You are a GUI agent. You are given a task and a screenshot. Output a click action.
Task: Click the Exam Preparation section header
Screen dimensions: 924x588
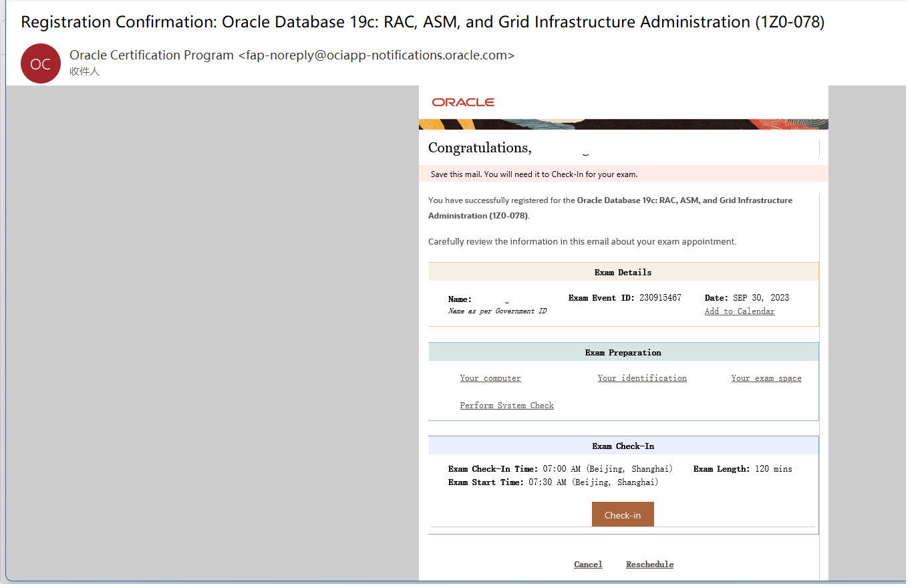[x=623, y=352]
